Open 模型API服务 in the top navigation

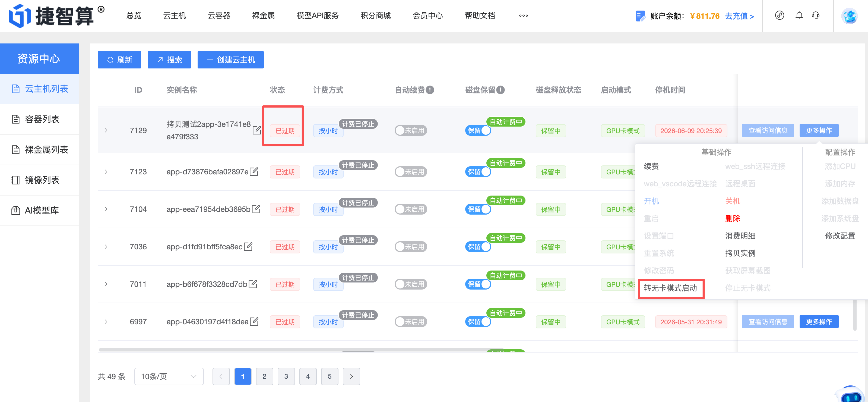point(317,15)
